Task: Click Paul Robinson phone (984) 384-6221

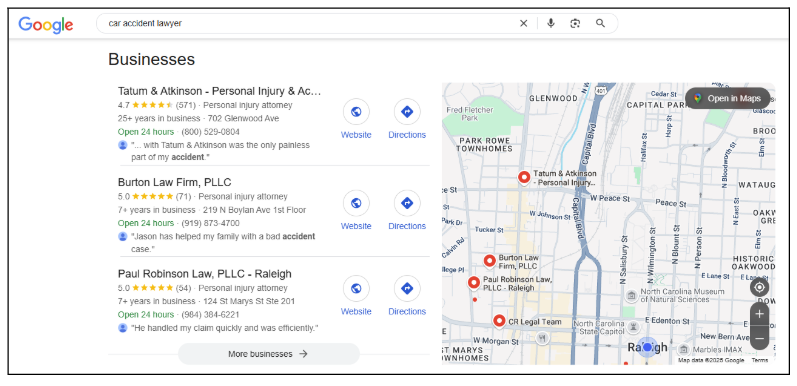Action: coord(210,314)
